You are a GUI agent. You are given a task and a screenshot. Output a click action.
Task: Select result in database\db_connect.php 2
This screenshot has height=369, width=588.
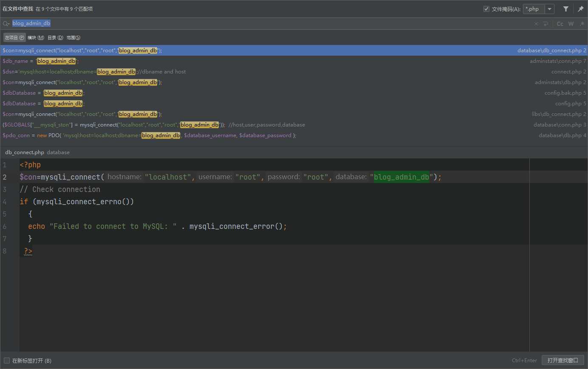point(294,51)
